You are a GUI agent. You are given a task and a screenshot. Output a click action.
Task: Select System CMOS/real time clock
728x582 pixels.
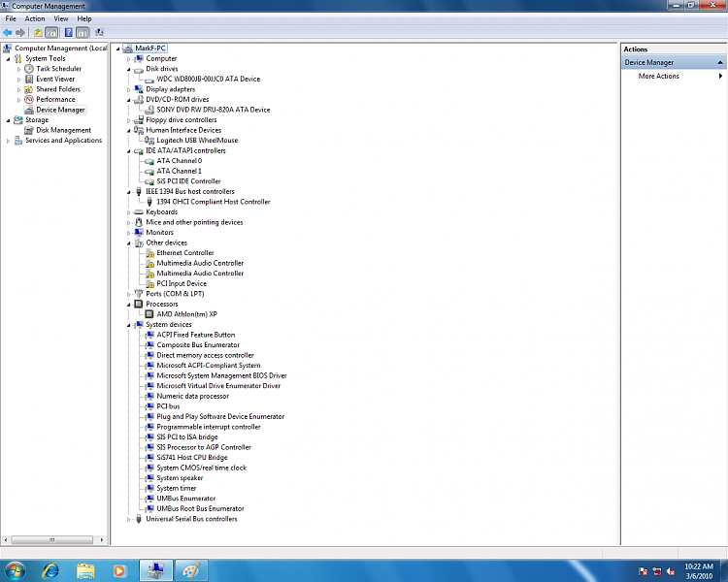pyautogui.click(x=202, y=468)
